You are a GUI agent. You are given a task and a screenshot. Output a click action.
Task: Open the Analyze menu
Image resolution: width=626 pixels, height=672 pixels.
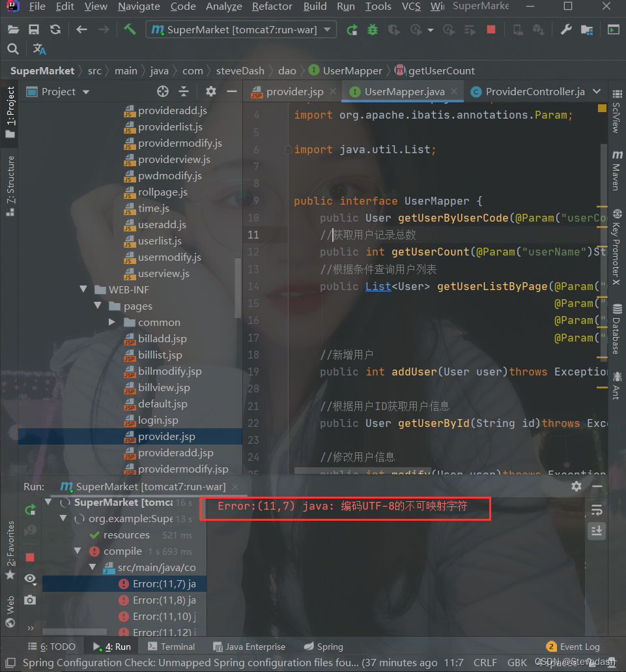click(x=224, y=7)
